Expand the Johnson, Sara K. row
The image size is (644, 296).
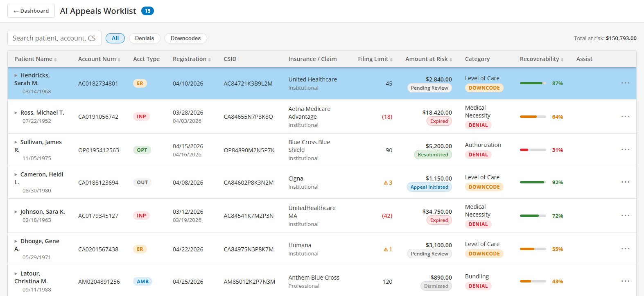[16, 212]
